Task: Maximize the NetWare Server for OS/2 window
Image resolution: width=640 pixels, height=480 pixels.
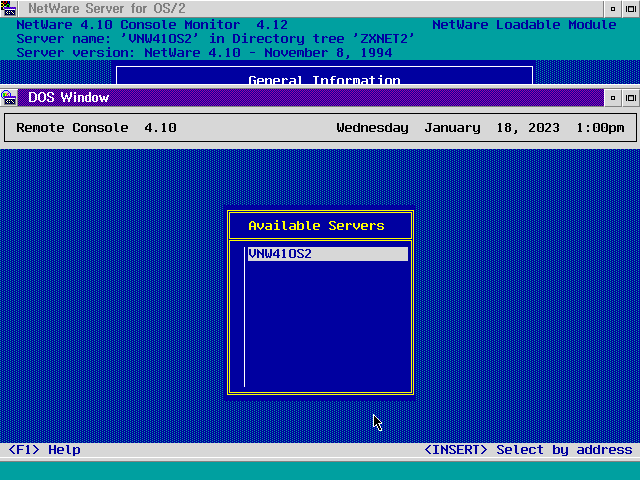Action: [x=631, y=9]
